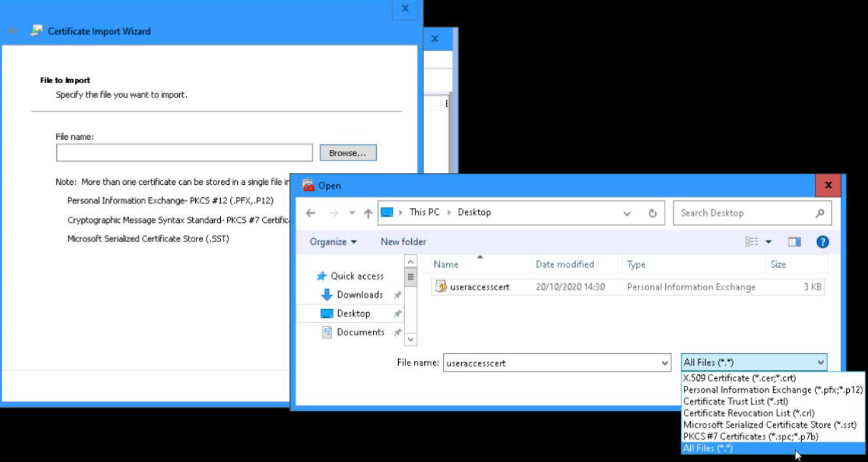The height and width of the screenshot is (462, 868).
Task: Click New folder button
Action: [x=403, y=242]
